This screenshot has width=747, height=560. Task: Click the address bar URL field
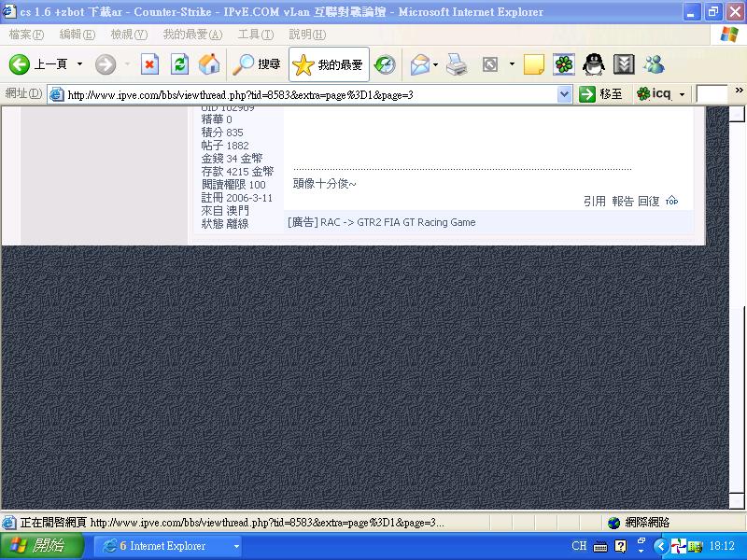(x=312, y=94)
